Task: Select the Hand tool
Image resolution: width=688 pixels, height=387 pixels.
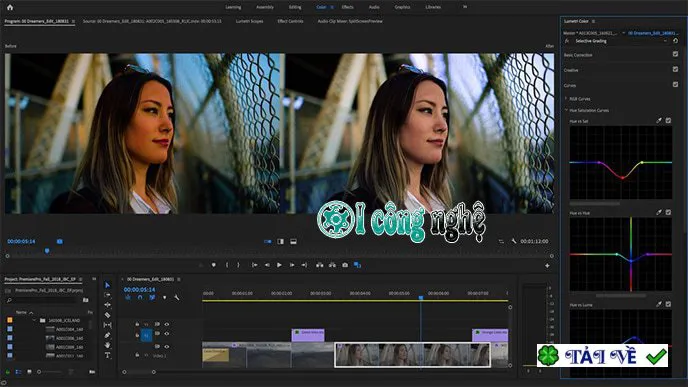Action: pyautogui.click(x=108, y=345)
